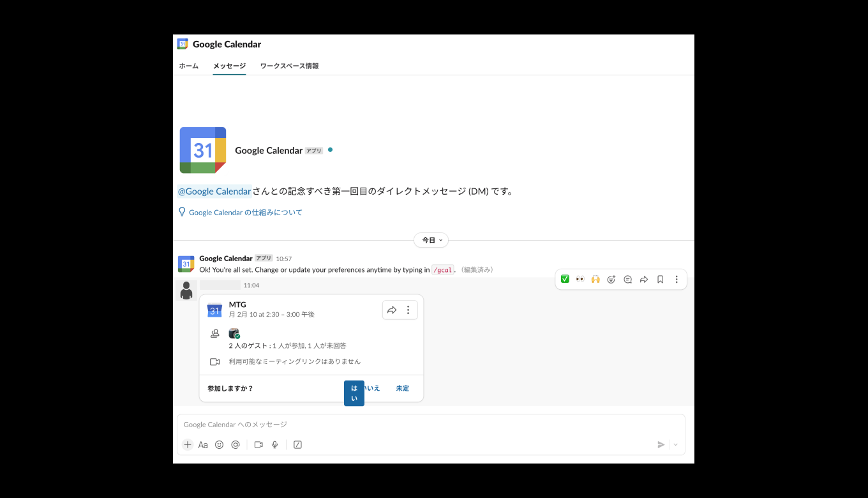
Task: Answer はい to attend the meeting
Action: click(x=354, y=393)
